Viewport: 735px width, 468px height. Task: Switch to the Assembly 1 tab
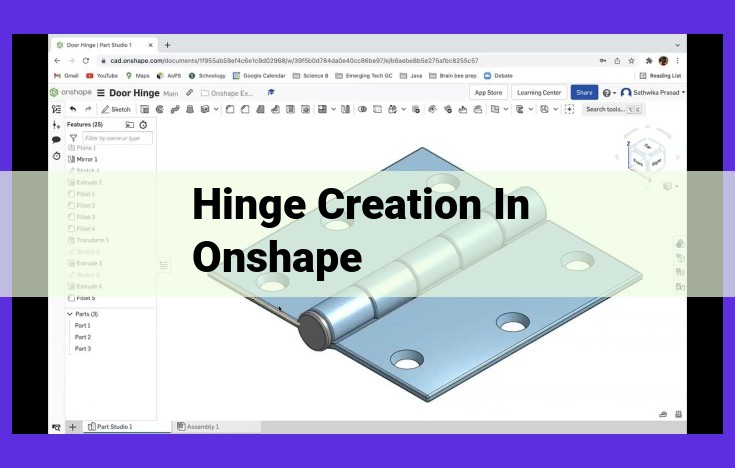tap(216, 427)
